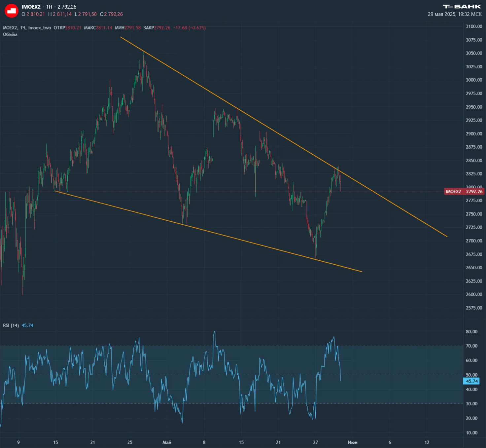Screen dimensions: 486x448
Task: Select the upper orange descending trendline
Action: [284, 137]
